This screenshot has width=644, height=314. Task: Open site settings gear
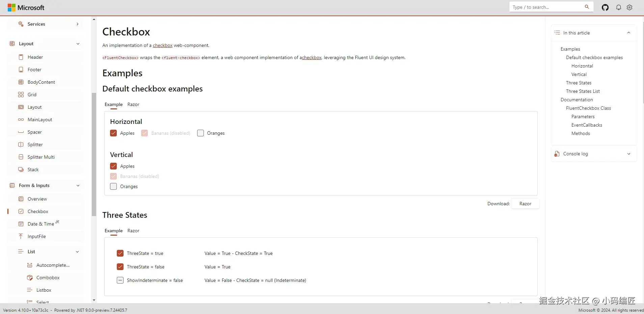pyautogui.click(x=629, y=7)
